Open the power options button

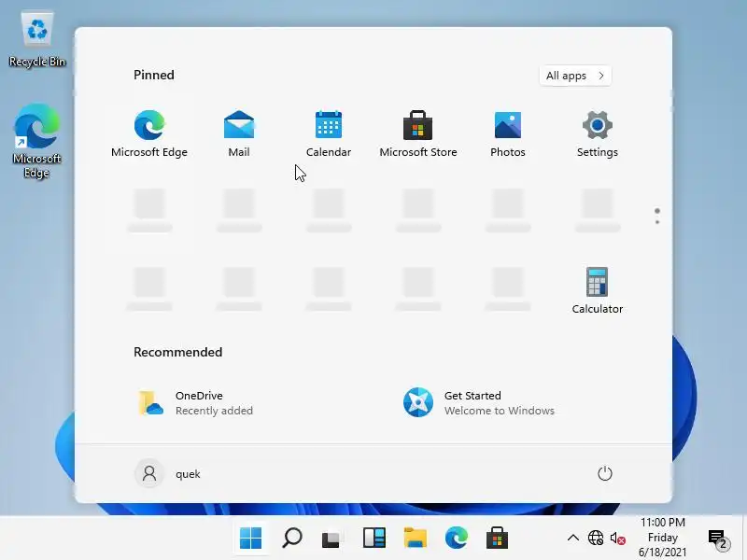tap(604, 473)
